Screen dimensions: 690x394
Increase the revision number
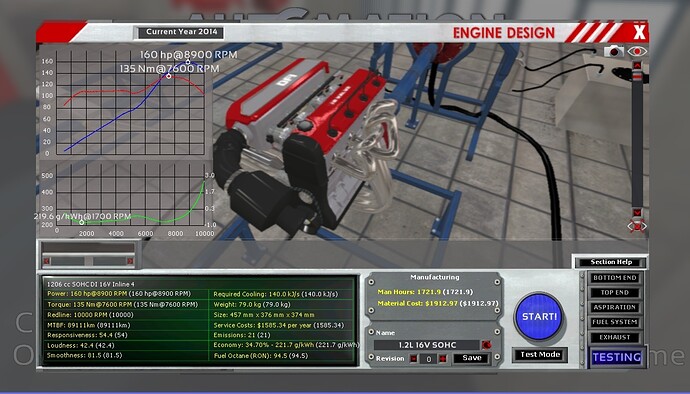coord(443,359)
